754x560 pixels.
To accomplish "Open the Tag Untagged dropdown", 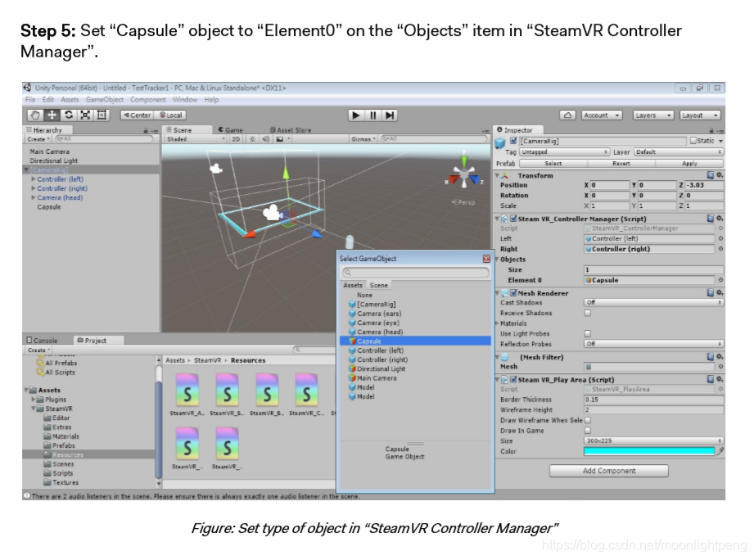I will (564, 152).
